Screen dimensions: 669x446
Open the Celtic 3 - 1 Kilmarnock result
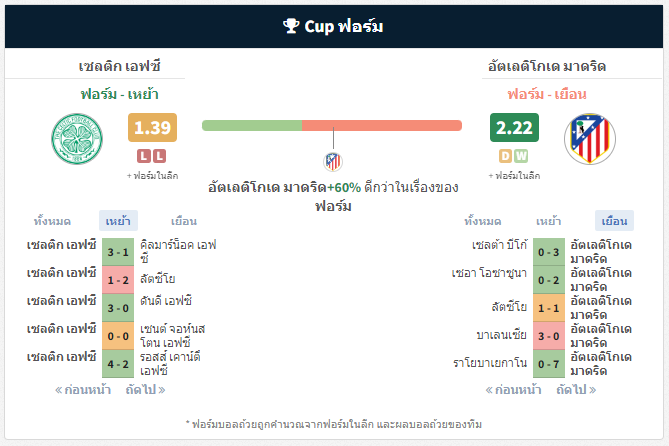pos(118,252)
